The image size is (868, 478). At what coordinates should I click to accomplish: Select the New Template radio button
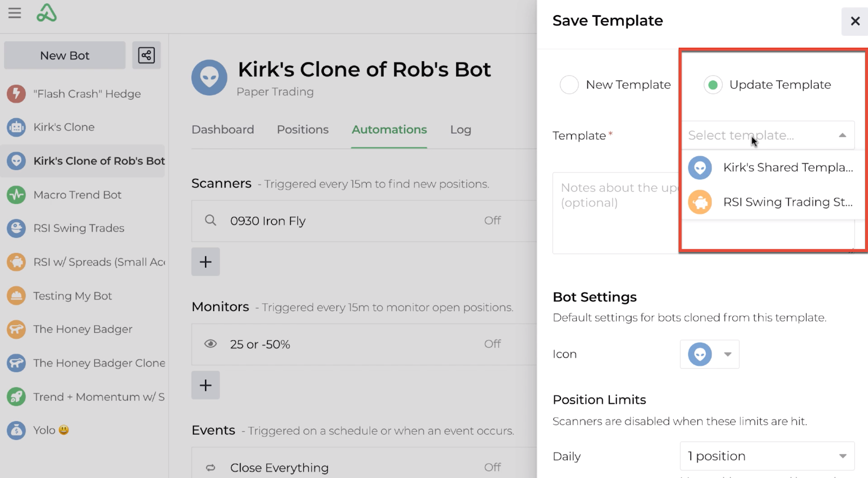click(569, 85)
